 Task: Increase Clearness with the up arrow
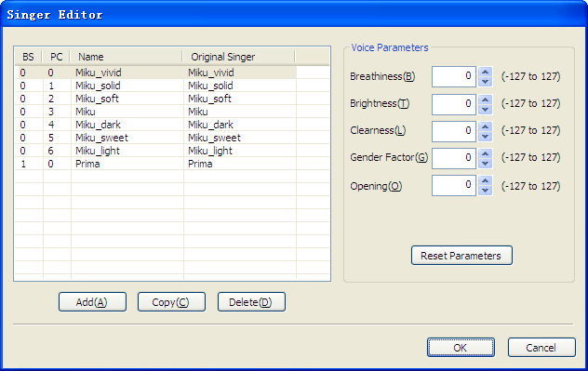tap(486, 126)
